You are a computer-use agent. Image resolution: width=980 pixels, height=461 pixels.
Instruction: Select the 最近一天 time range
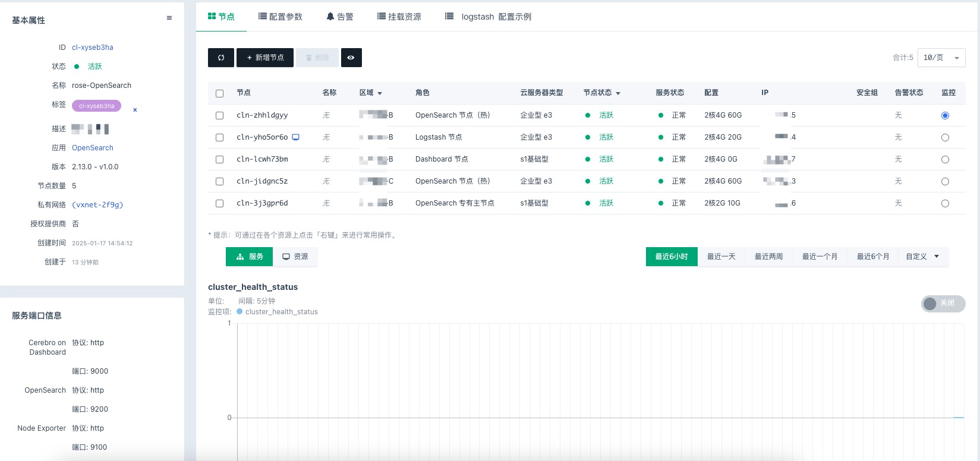(x=721, y=257)
